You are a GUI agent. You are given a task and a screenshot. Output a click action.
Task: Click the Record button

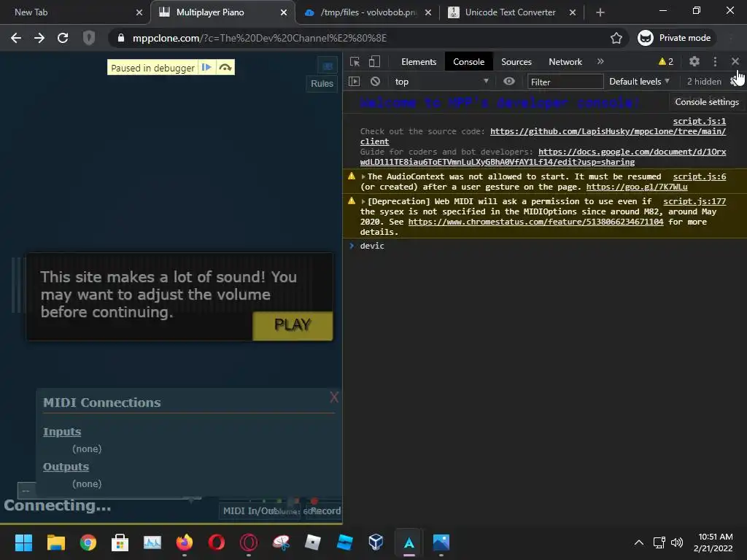pos(325,511)
